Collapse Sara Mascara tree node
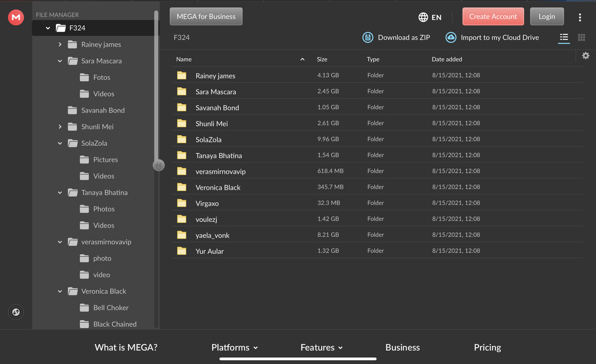596x364 pixels. [x=60, y=61]
